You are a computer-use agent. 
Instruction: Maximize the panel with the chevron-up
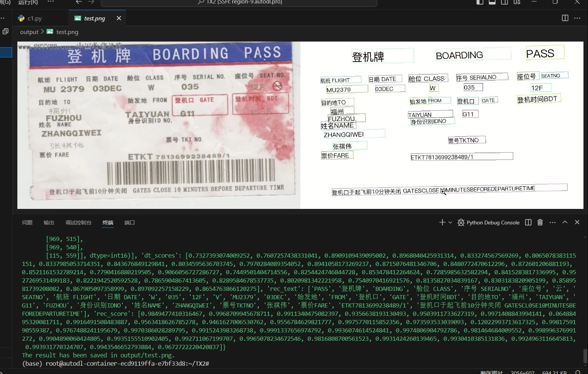565,222
